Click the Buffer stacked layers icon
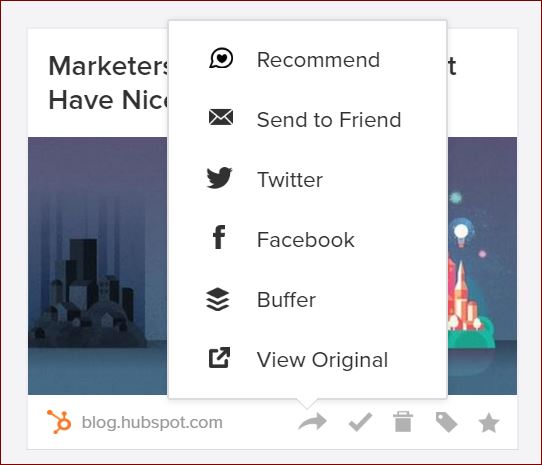This screenshot has height=465, width=542. tap(218, 299)
